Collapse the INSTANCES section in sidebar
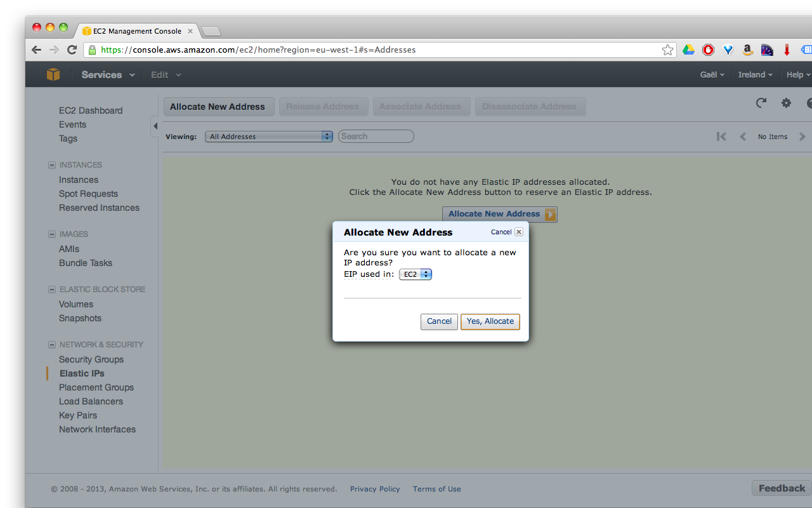The width and height of the screenshot is (812, 508). [x=51, y=164]
